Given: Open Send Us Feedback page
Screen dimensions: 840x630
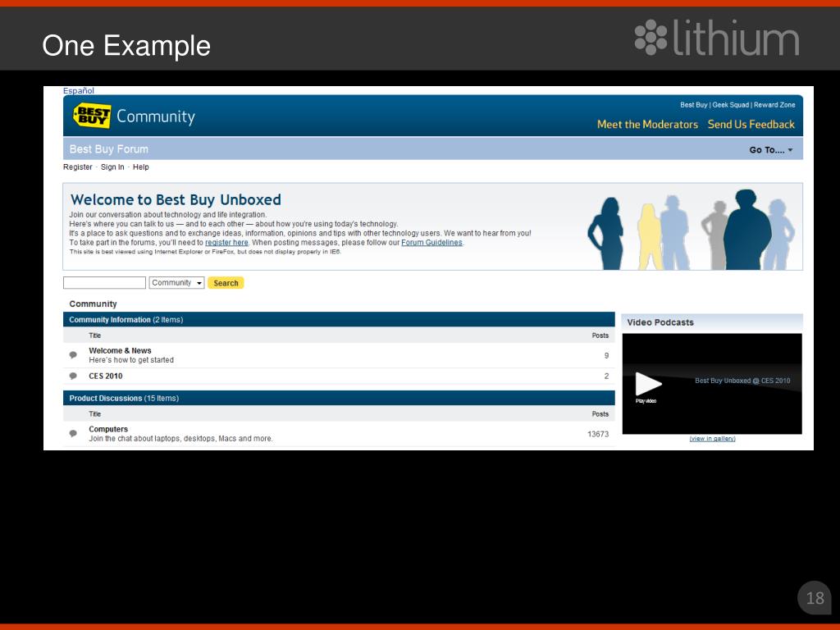Looking at the screenshot, I should (751, 125).
